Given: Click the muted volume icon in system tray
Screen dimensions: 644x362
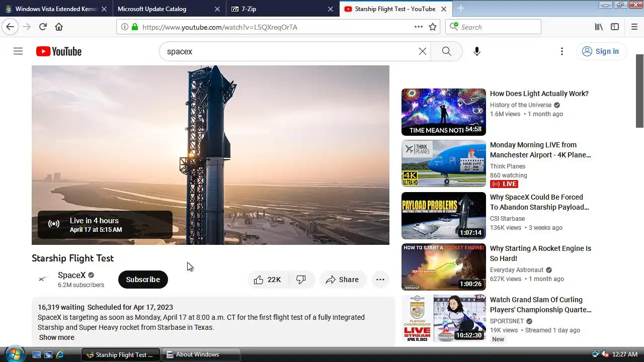Looking at the screenshot, I should coord(605,354).
